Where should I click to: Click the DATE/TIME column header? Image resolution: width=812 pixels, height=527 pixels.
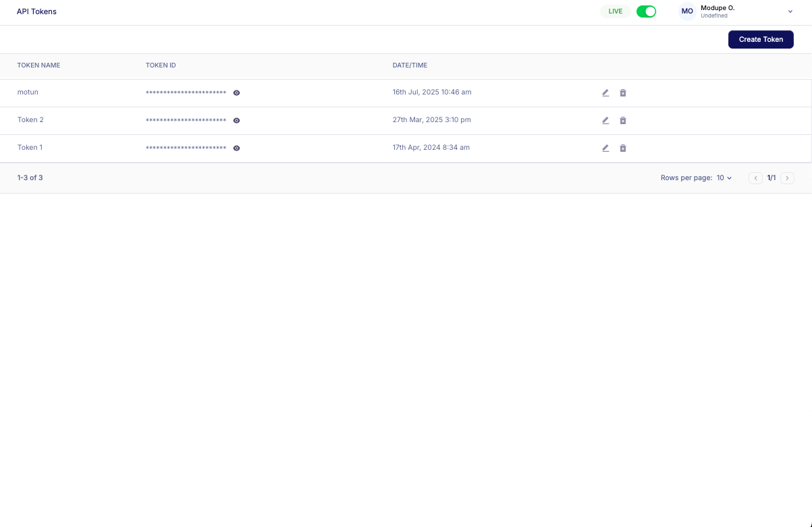[410, 65]
